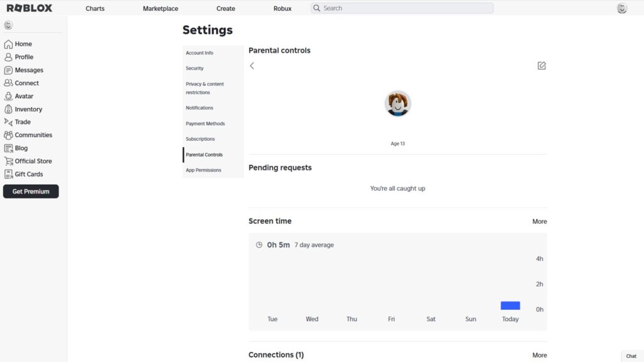Click the Gift Cards sidebar icon
The height and width of the screenshot is (362, 644).
click(8, 174)
